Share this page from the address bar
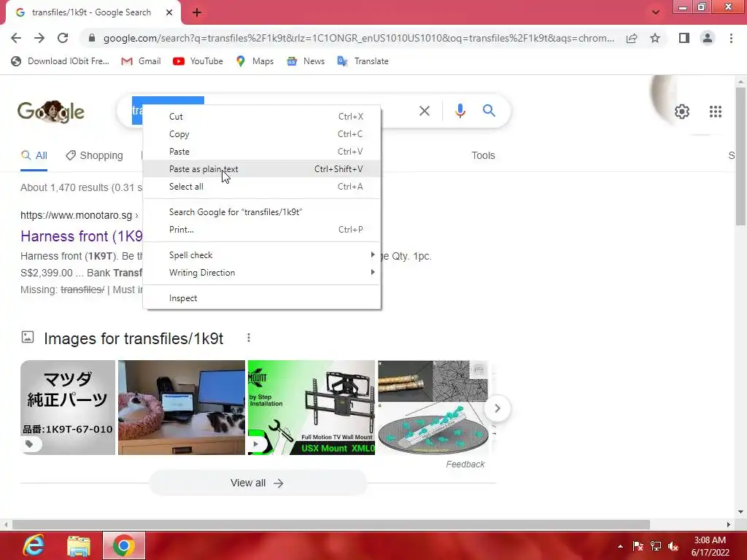The width and height of the screenshot is (747, 560). tap(632, 38)
